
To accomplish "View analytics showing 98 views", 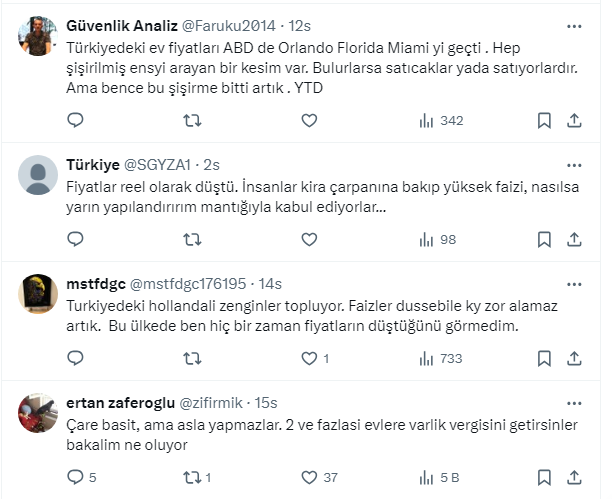I will click(x=436, y=239).
